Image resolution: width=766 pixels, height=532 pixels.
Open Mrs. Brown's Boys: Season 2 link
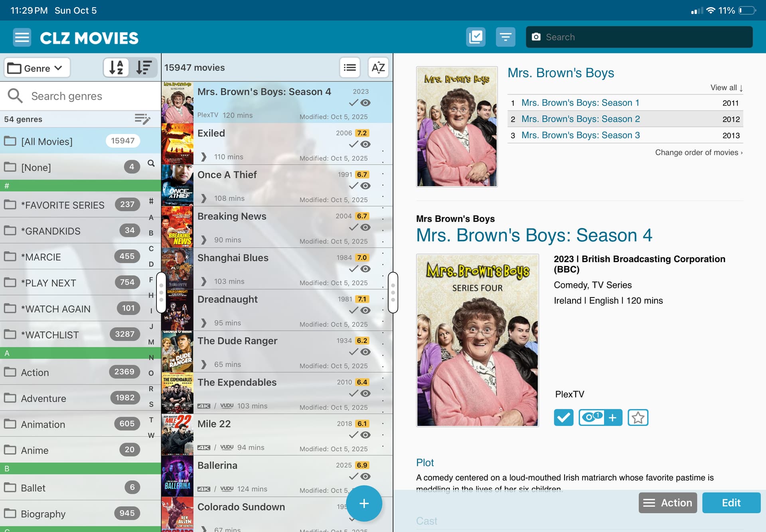pyautogui.click(x=580, y=119)
